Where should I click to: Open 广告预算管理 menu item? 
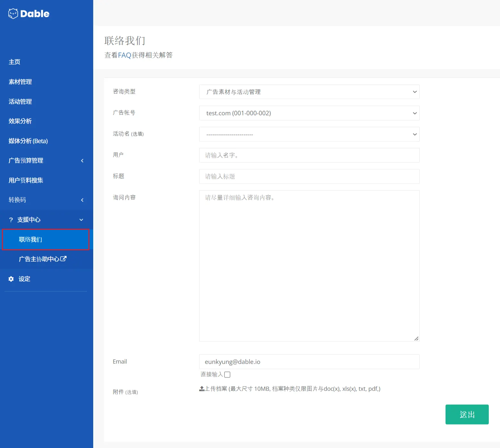(x=26, y=161)
